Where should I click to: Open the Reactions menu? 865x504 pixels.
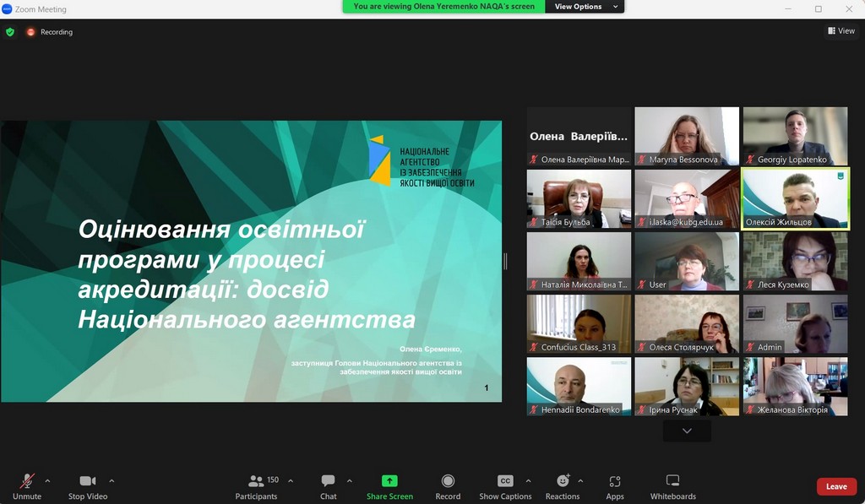pyautogui.click(x=563, y=485)
